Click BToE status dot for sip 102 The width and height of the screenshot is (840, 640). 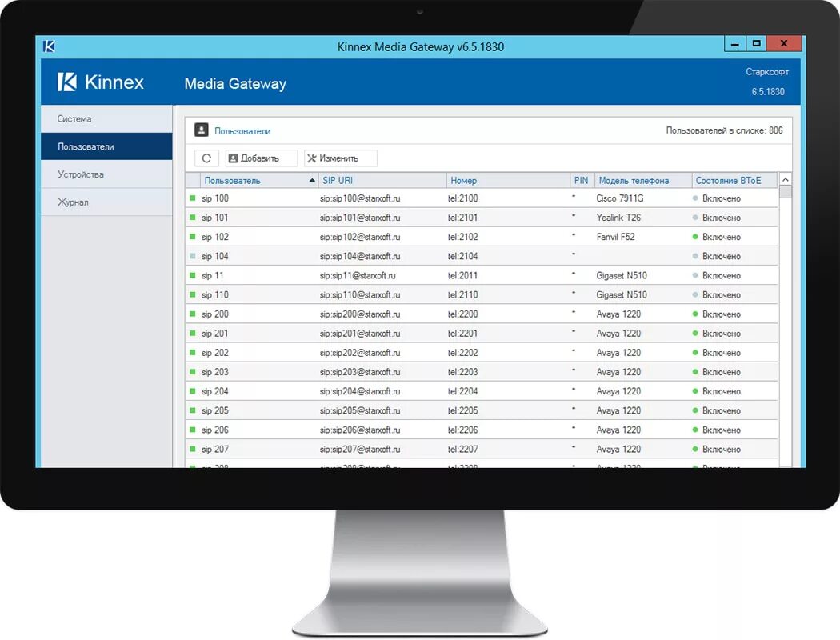(x=695, y=237)
